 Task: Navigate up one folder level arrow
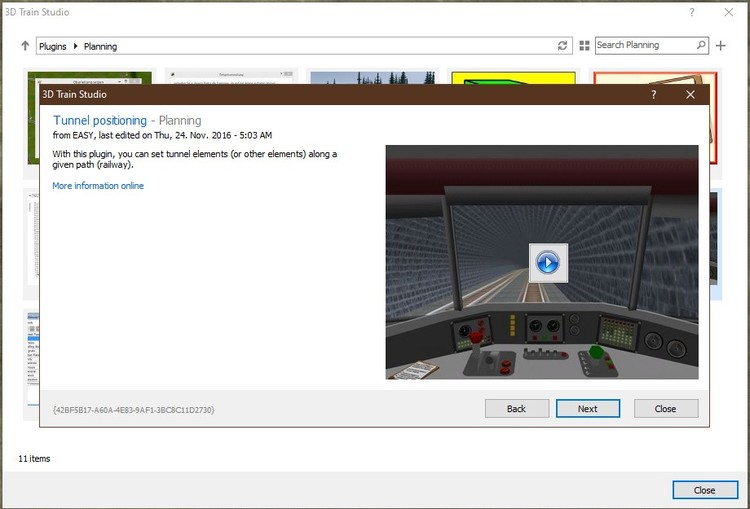(25, 45)
